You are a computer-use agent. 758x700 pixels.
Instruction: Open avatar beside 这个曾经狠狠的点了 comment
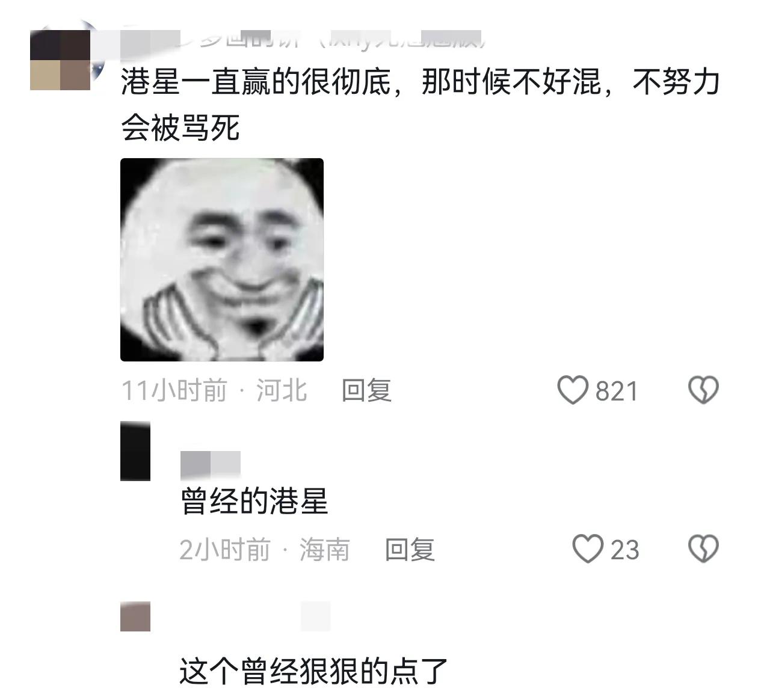pos(135,616)
